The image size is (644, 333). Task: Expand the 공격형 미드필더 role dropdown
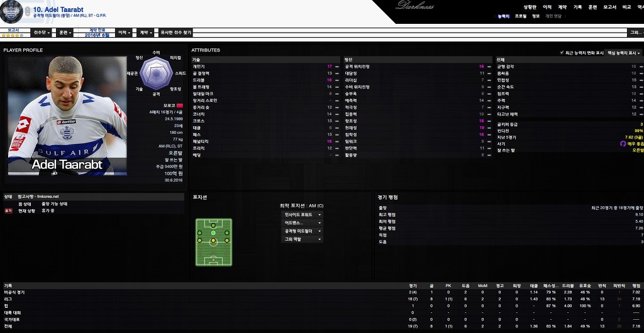(x=301, y=231)
